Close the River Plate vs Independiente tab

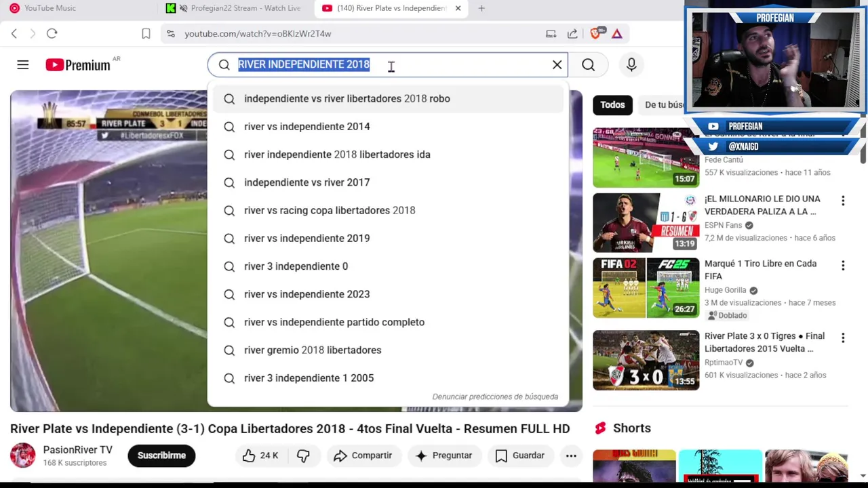458,8
